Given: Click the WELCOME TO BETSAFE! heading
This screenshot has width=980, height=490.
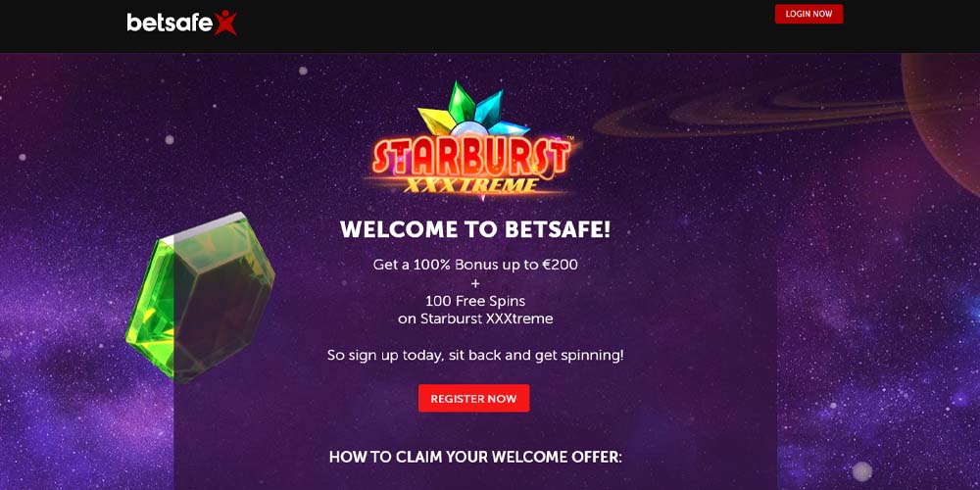Looking at the screenshot, I should click(x=475, y=229).
